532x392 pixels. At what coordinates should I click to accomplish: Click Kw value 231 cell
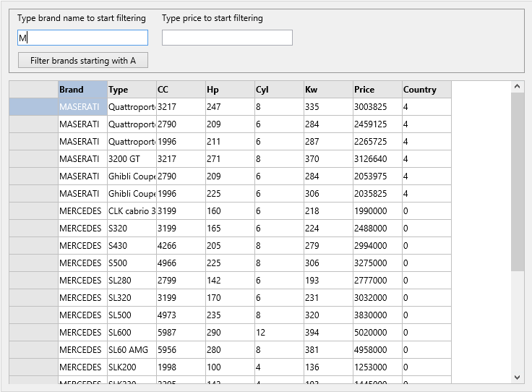pos(329,298)
